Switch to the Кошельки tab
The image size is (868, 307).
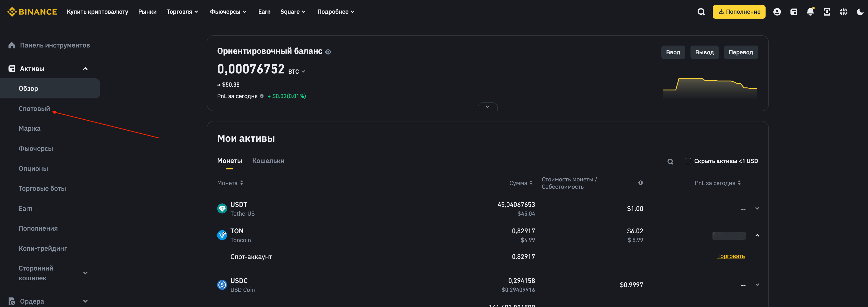268,161
